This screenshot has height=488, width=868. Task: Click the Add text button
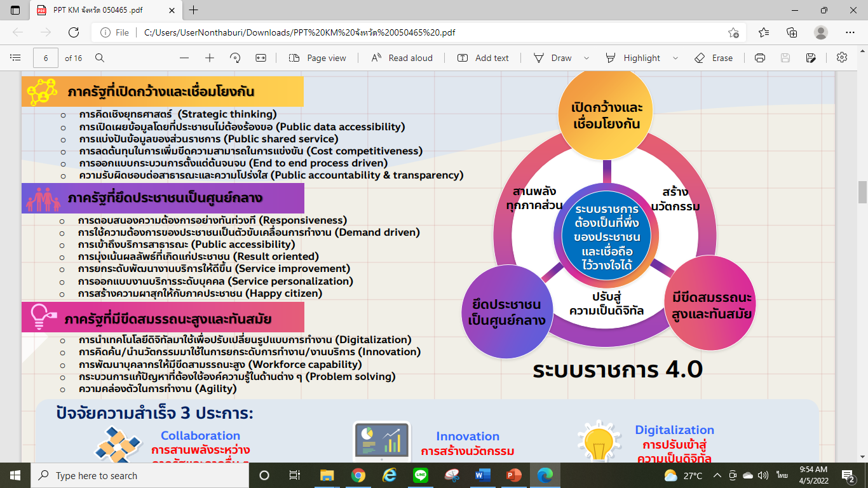pos(483,58)
